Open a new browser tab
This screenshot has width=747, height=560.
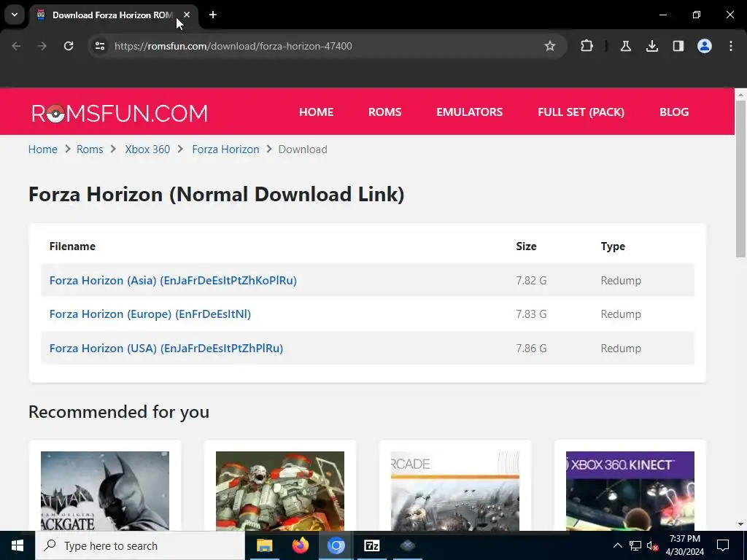(213, 15)
